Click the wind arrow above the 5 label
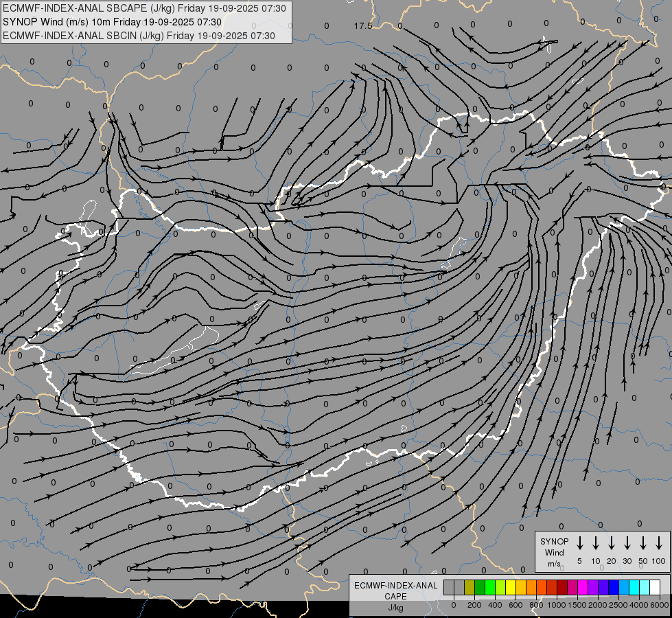672x618 pixels. (x=579, y=543)
